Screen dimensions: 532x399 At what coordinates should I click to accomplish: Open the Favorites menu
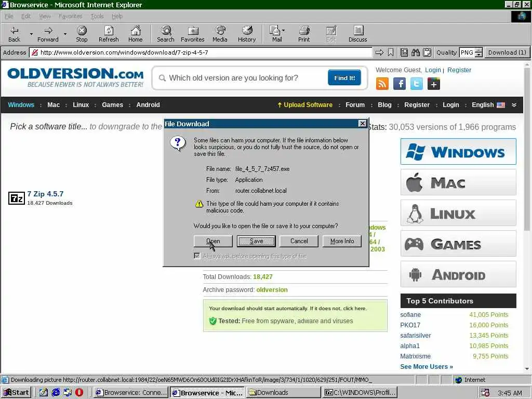point(70,16)
